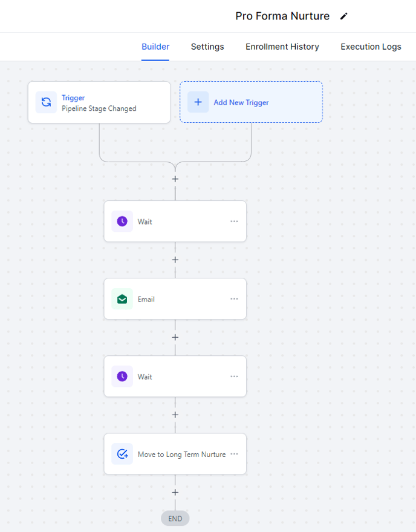The width and height of the screenshot is (416, 532).
Task: Switch to the Builder tab
Action: click(155, 47)
